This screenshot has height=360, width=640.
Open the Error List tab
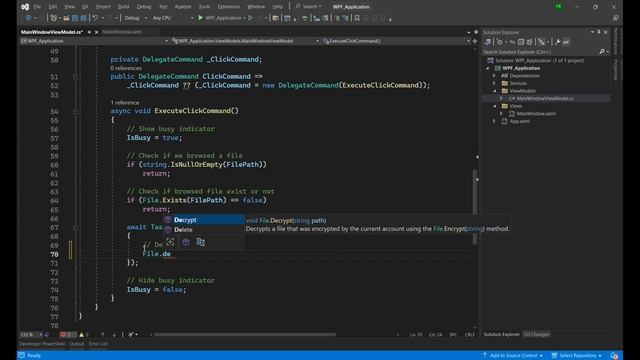[x=98, y=344]
